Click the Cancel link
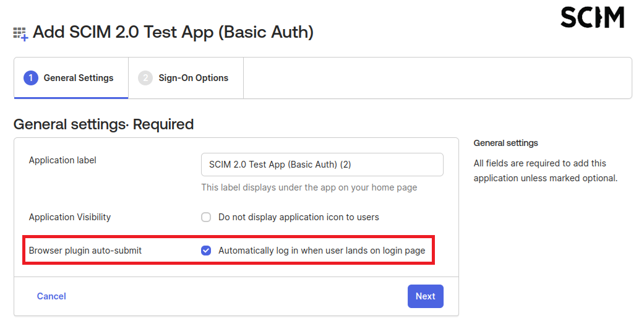Screen dimensions: 644x326 click(x=51, y=296)
